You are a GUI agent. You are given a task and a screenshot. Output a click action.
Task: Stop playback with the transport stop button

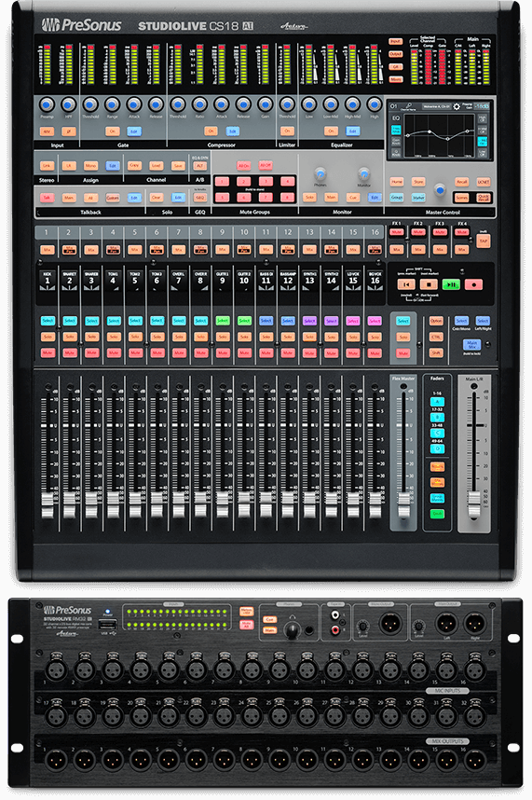point(429,284)
